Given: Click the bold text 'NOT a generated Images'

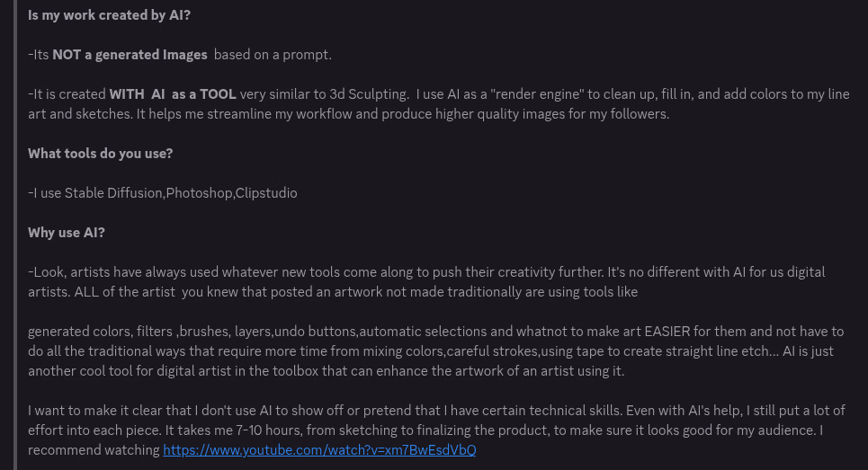Looking at the screenshot, I should (x=130, y=55).
